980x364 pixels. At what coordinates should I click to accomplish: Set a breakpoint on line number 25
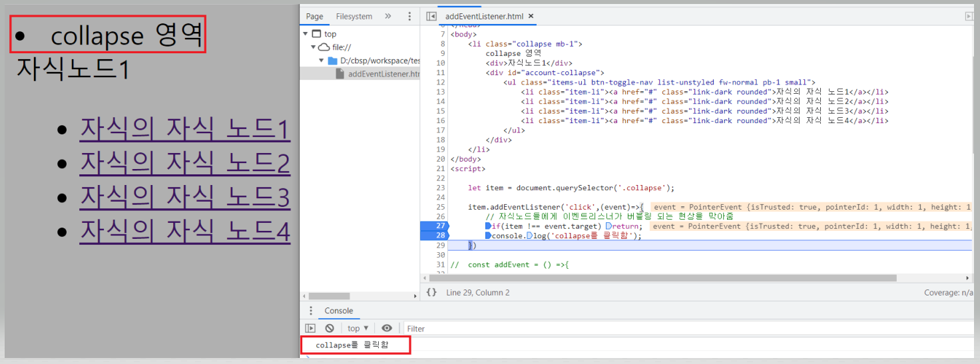point(441,208)
